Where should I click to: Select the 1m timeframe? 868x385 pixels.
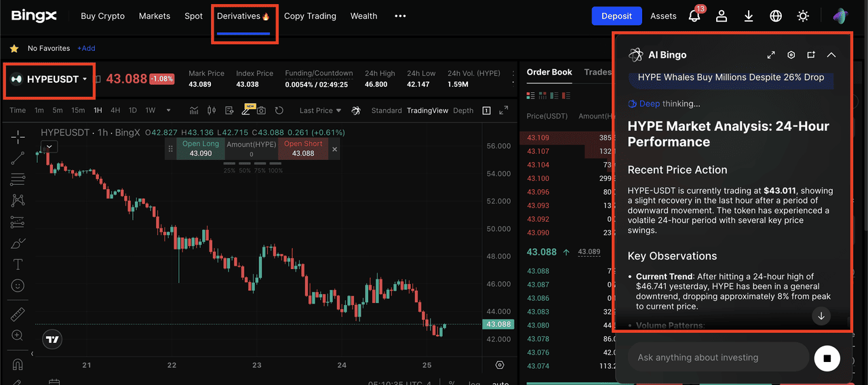39,110
